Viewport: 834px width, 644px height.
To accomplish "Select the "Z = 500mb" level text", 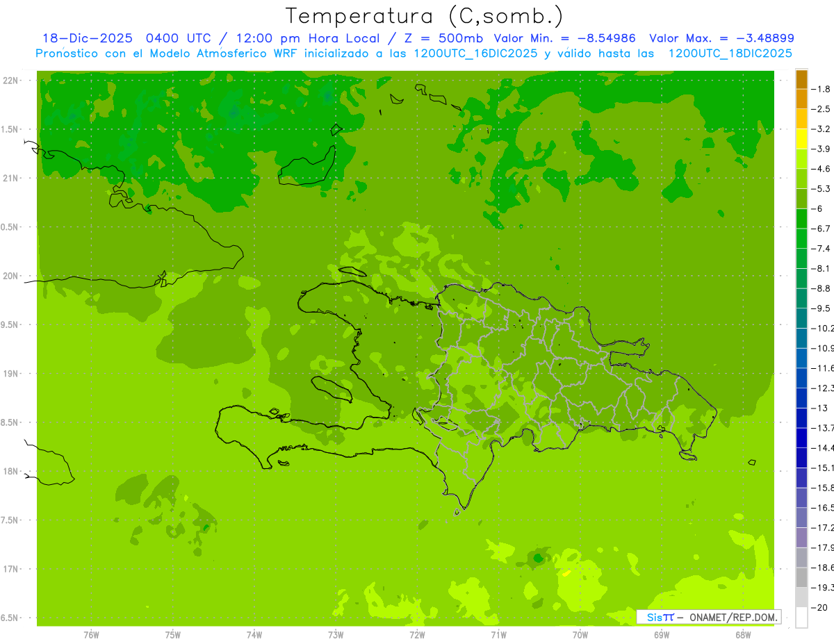I will pyautogui.click(x=443, y=38).
